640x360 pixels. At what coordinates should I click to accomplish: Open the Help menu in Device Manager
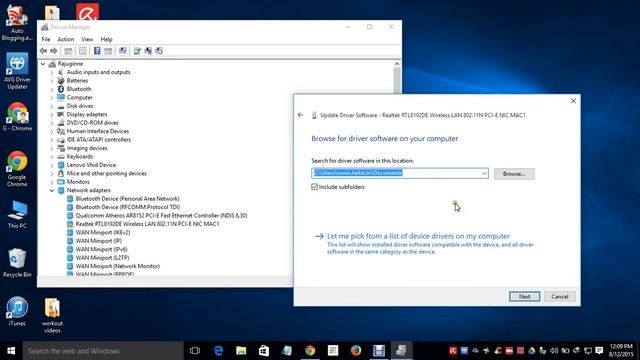[106, 39]
